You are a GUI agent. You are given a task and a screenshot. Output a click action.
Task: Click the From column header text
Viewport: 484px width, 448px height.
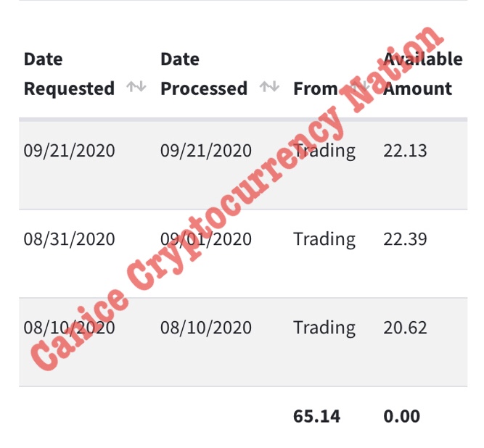(315, 89)
